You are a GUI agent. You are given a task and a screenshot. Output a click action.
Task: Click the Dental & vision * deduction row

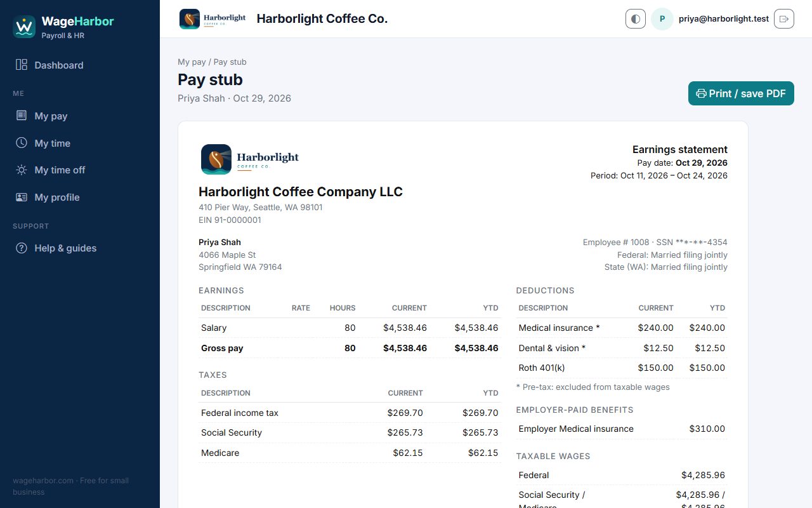coord(622,348)
